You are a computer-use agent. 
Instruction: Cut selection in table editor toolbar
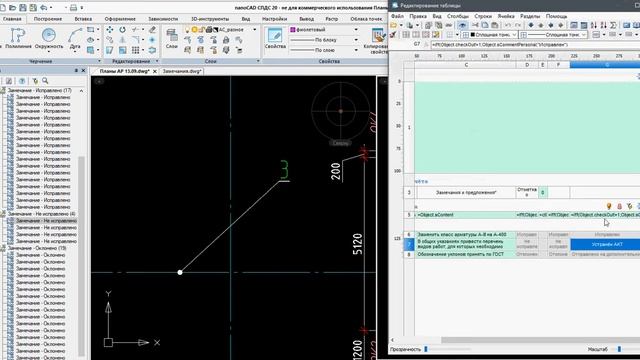click(475, 25)
